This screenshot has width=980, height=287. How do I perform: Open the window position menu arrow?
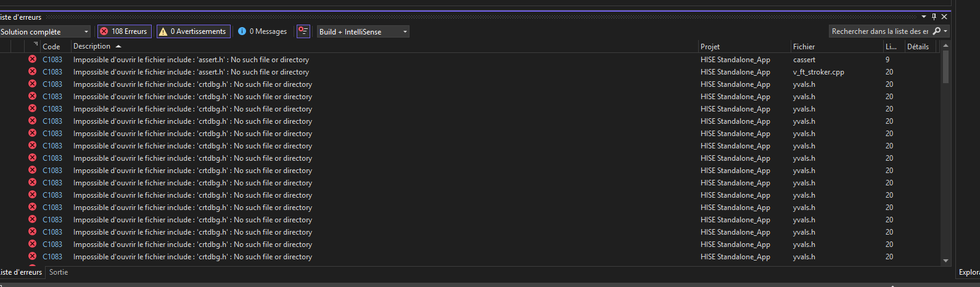pos(924,17)
